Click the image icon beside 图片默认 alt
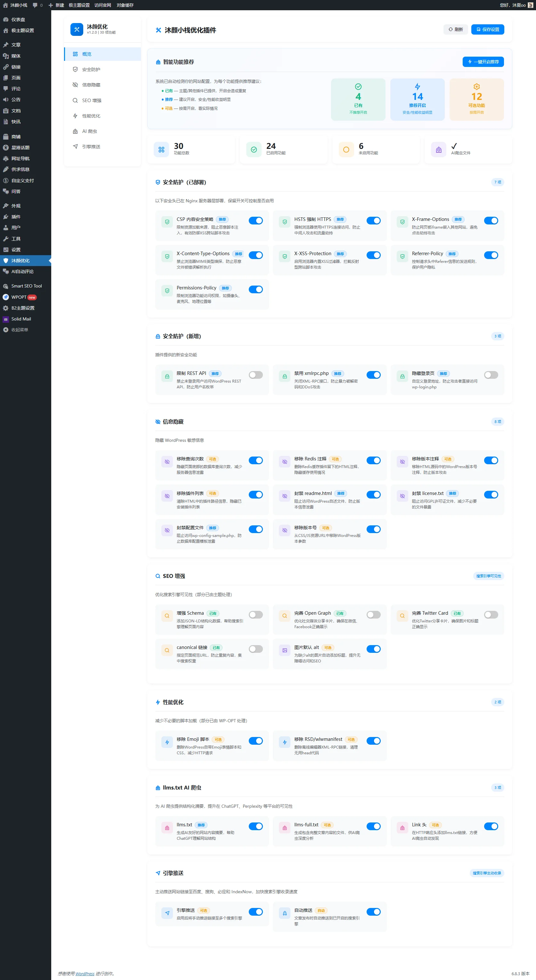This screenshot has height=980, width=536. (285, 650)
